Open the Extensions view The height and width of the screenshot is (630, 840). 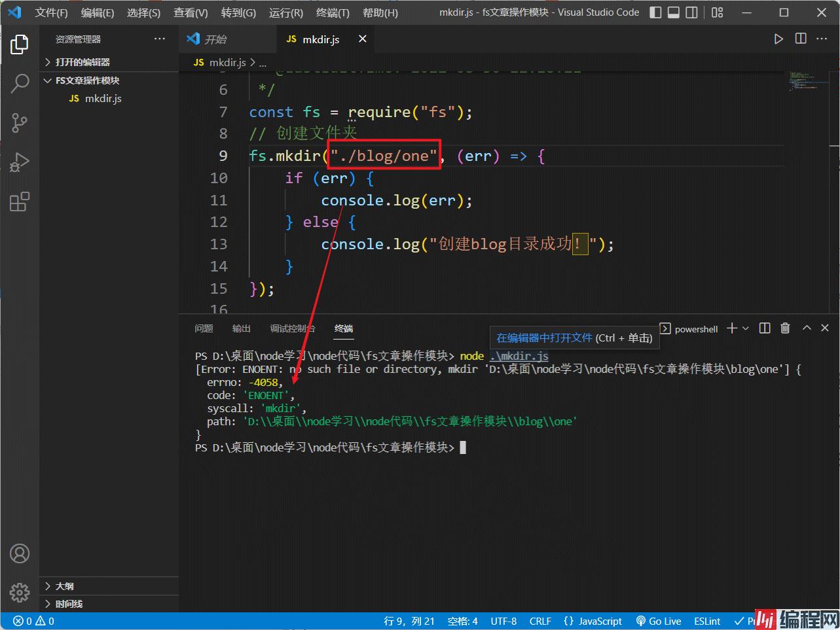(x=20, y=201)
